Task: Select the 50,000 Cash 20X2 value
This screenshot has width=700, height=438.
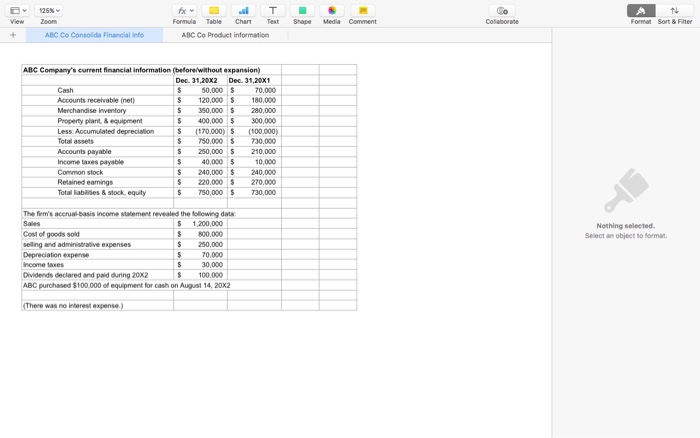Action: click(200, 90)
